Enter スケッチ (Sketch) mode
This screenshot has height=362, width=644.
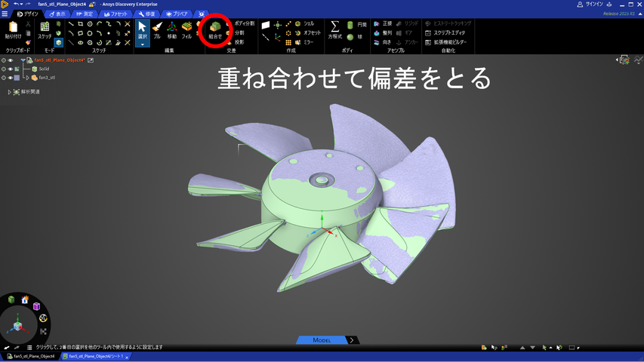pyautogui.click(x=45, y=30)
